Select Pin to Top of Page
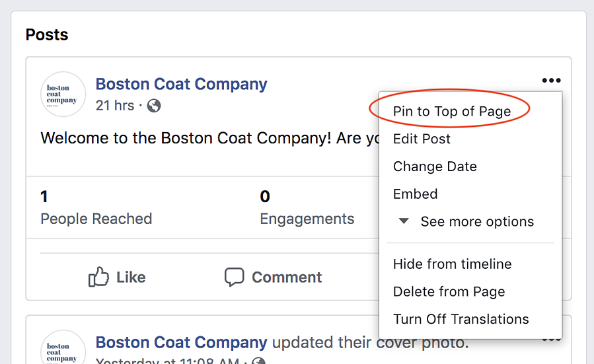594x364 pixels. point(452,111)
